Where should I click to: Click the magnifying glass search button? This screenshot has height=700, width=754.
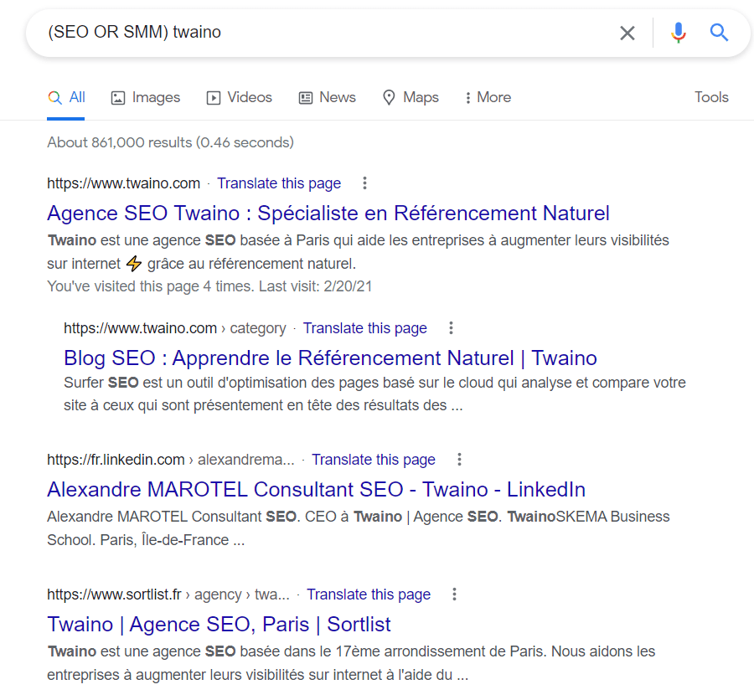[x=719, y=33]
